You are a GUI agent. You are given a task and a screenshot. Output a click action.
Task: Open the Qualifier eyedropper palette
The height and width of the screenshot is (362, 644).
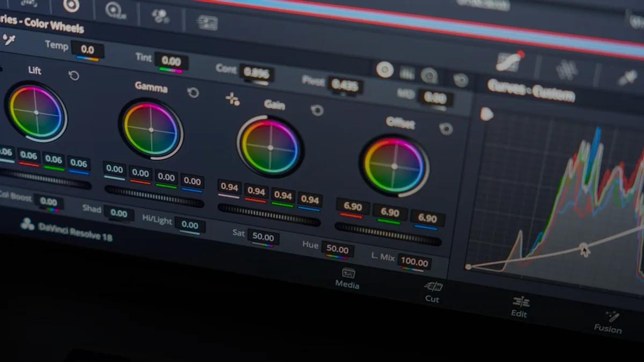[626, 78]
